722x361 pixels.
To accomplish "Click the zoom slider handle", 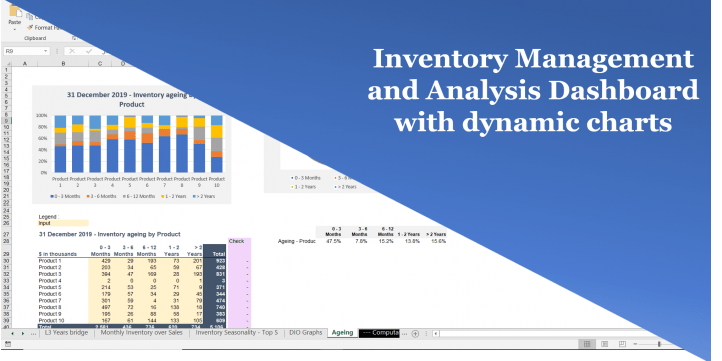I will pyautogui.click(x=659, y=344).
